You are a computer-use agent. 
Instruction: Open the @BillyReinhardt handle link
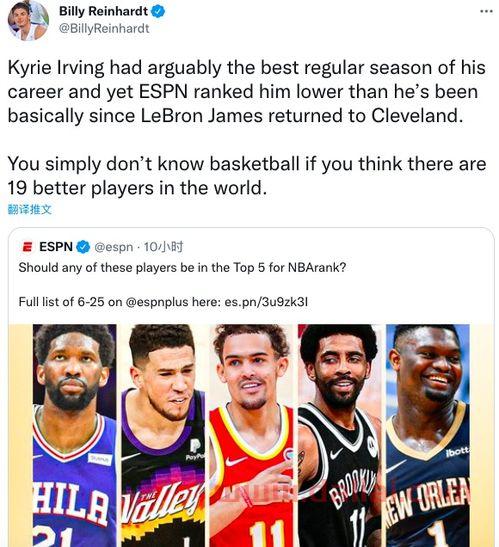point(104,29)
